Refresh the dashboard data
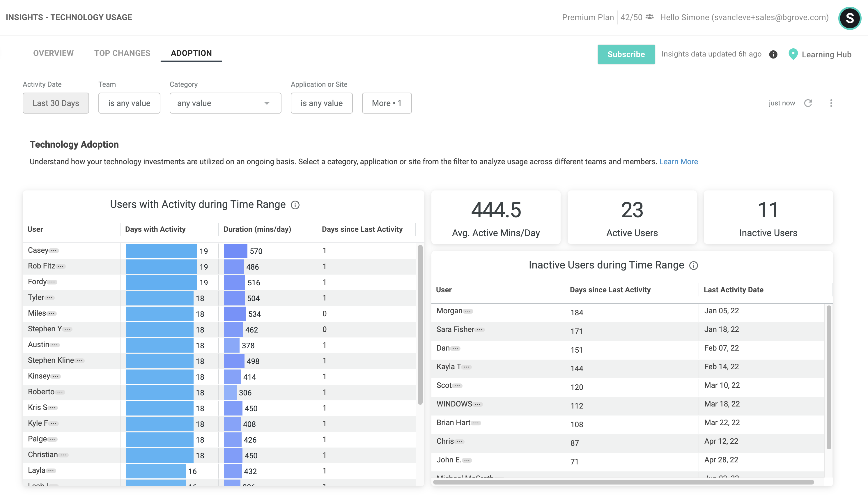868x495 pixels. pos(808,103)
